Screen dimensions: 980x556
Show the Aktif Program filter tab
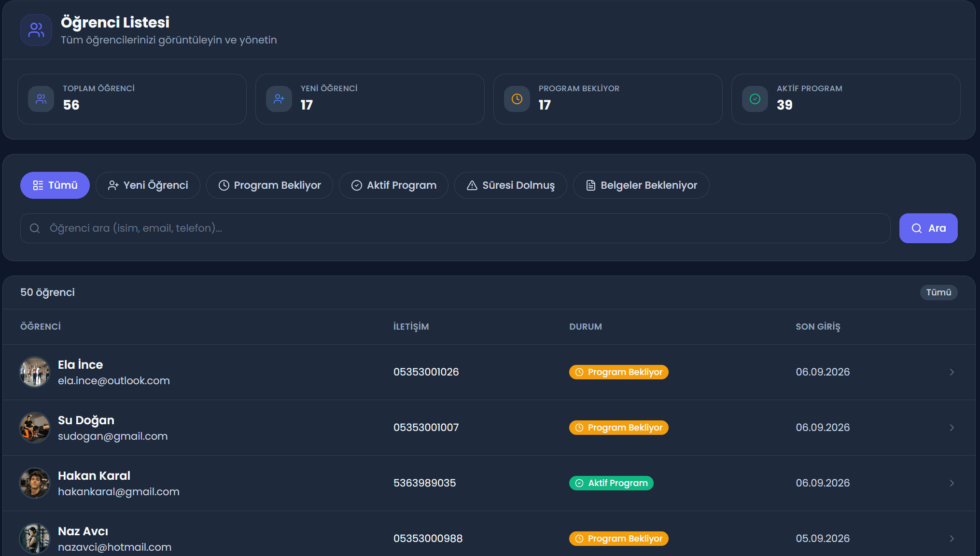[x=393, y=185]
